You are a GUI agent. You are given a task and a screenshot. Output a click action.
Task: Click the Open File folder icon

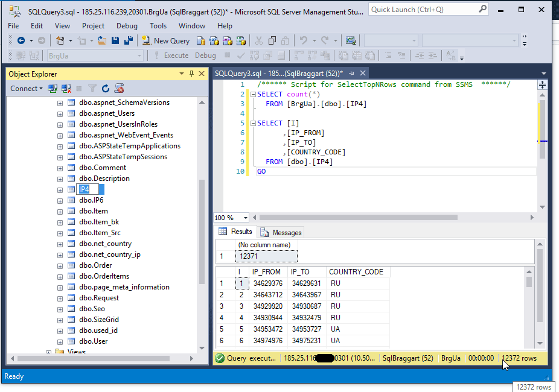(x=101, y=40)
